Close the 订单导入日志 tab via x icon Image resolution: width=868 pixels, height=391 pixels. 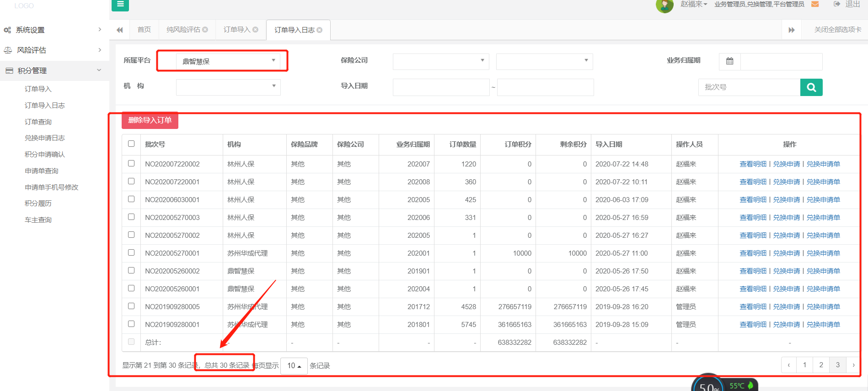(320, 30)
